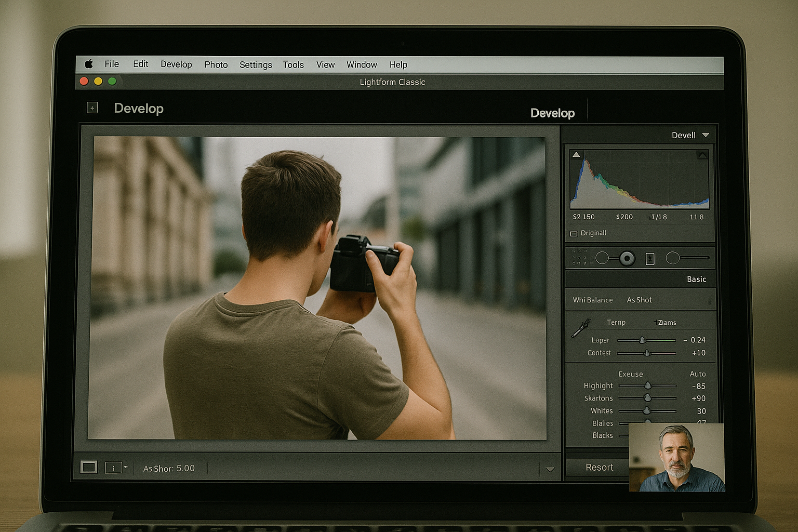
Task: Click the Highight slider handle
Action: click(648, 385)
